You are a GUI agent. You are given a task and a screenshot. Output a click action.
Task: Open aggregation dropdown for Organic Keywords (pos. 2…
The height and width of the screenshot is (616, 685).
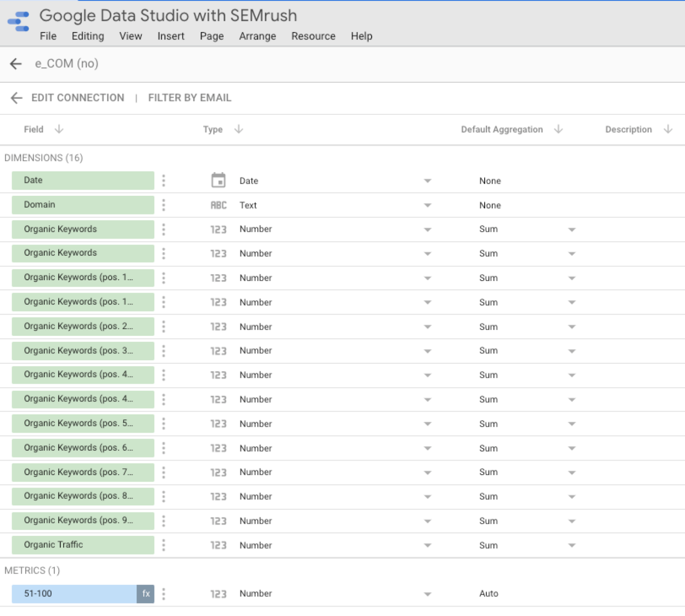coord(572,327)
